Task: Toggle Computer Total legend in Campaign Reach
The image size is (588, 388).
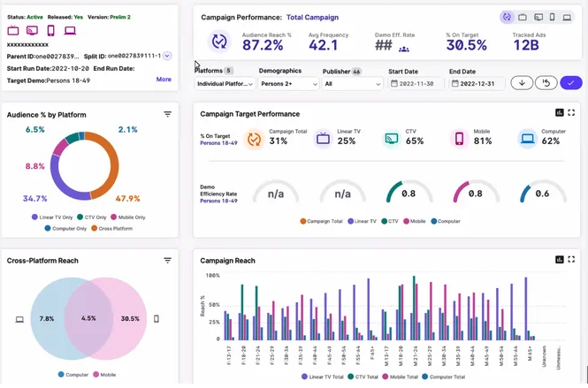Action: pos(444,377)
